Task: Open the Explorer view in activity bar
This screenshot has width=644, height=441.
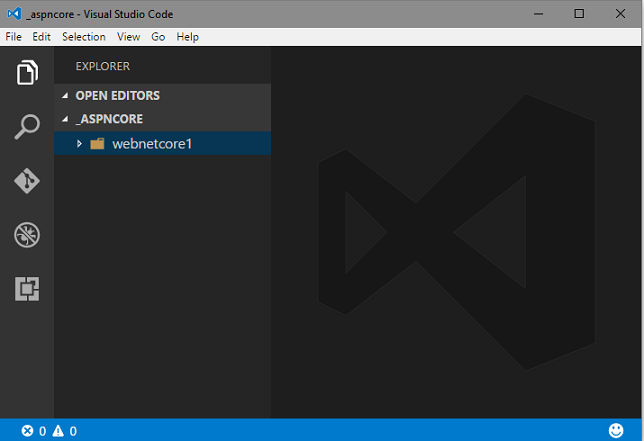Action: click(27, 72)
